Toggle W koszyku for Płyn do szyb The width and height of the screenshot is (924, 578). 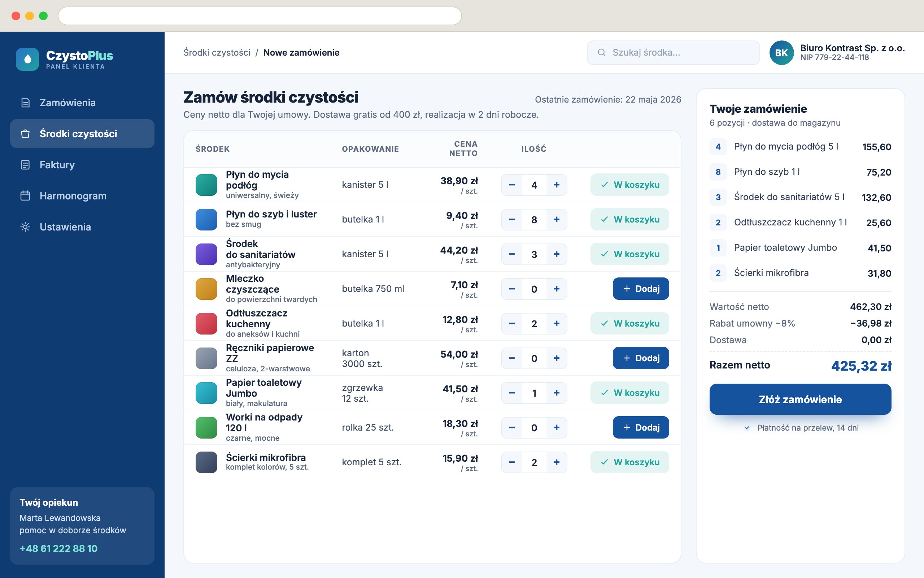pyautogui.click(x=629, y=219)
